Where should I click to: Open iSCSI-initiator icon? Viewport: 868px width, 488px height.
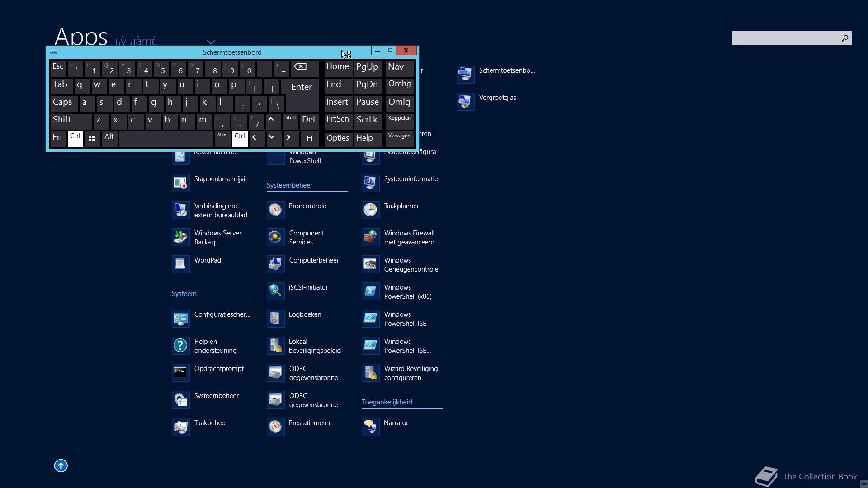(275, 291)
